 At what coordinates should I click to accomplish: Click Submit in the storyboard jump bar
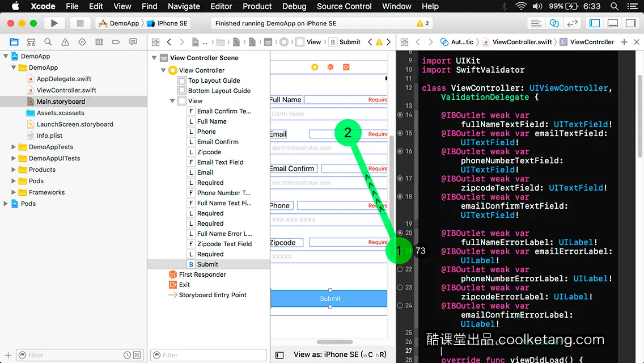(x=345, y=42)
